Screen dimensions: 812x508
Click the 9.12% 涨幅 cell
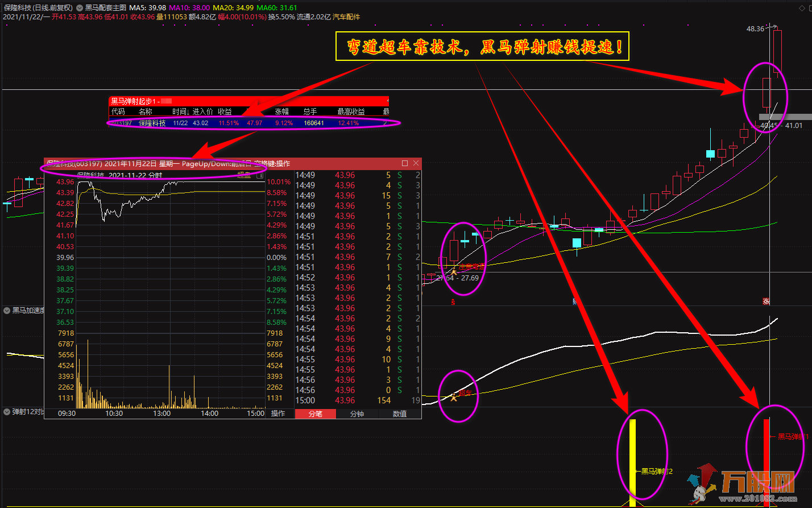pyautogui.click(x=284, y=123)
